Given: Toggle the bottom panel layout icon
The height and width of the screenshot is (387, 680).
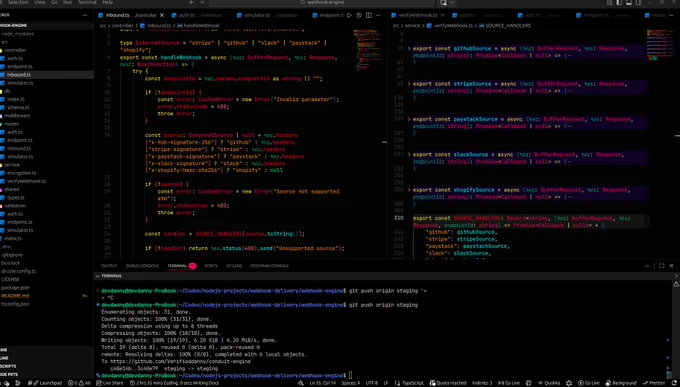Looking at the screenshot, I should (x=628, y=2).
